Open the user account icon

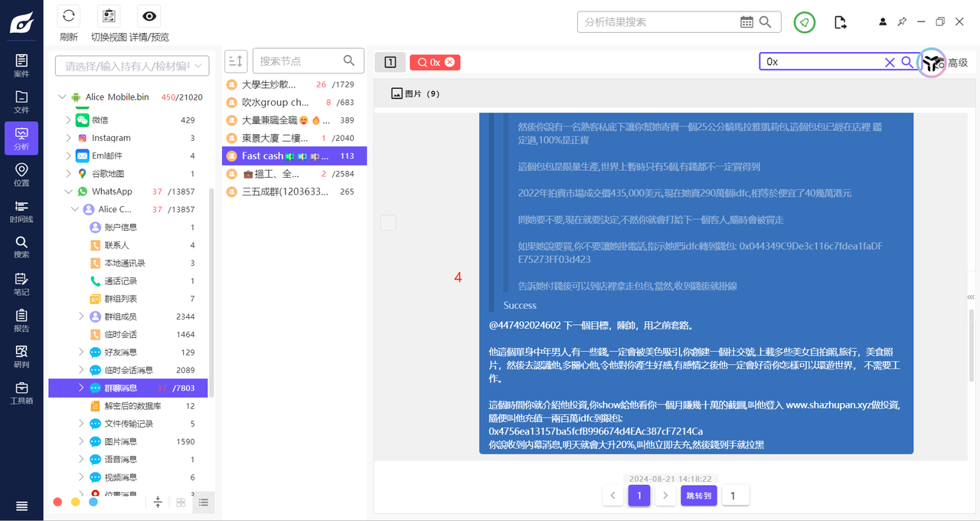[883, 22]
